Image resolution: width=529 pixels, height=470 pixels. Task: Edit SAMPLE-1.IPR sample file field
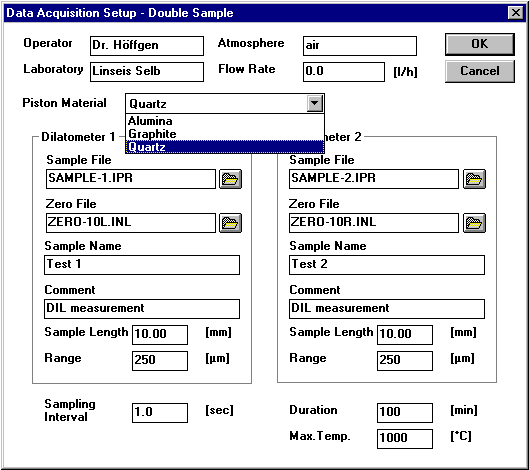click(x=131, y=179)
